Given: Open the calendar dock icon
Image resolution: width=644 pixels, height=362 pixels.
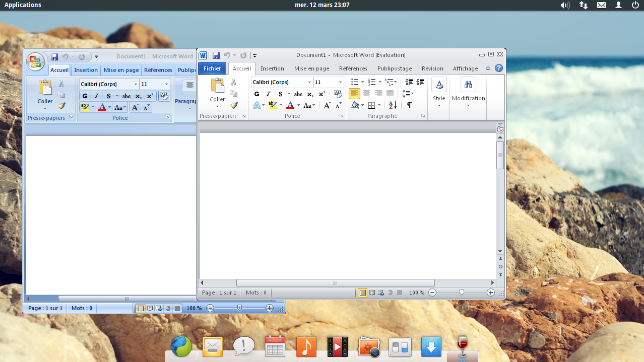Looking at the screenshot, I should click(275, 346).
